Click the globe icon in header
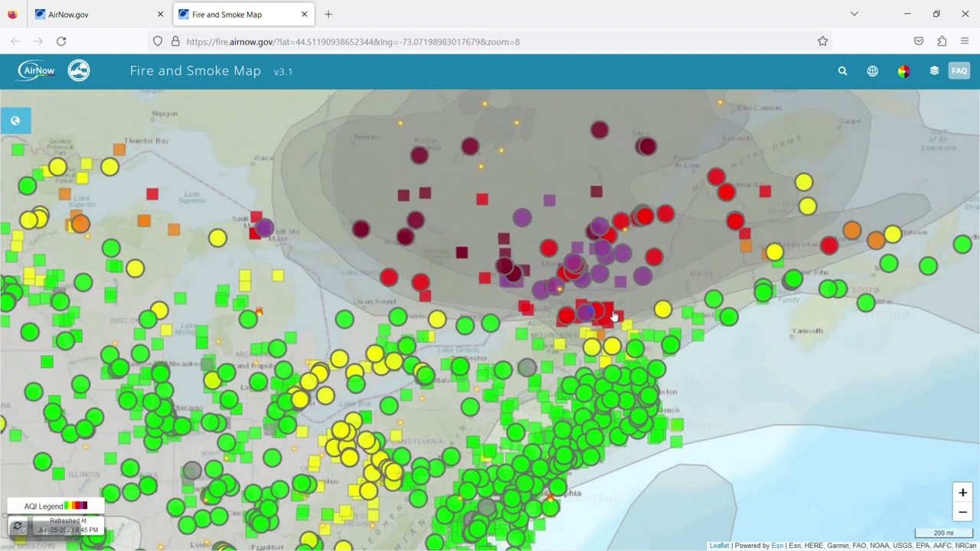The height and width of the screenshot is (551, 980). click(872, 71)
